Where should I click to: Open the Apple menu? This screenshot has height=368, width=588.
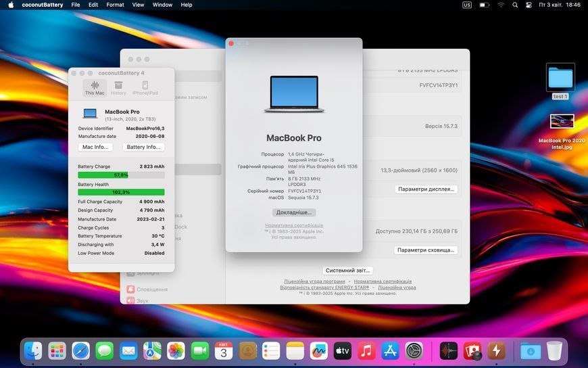coord(11,5)
